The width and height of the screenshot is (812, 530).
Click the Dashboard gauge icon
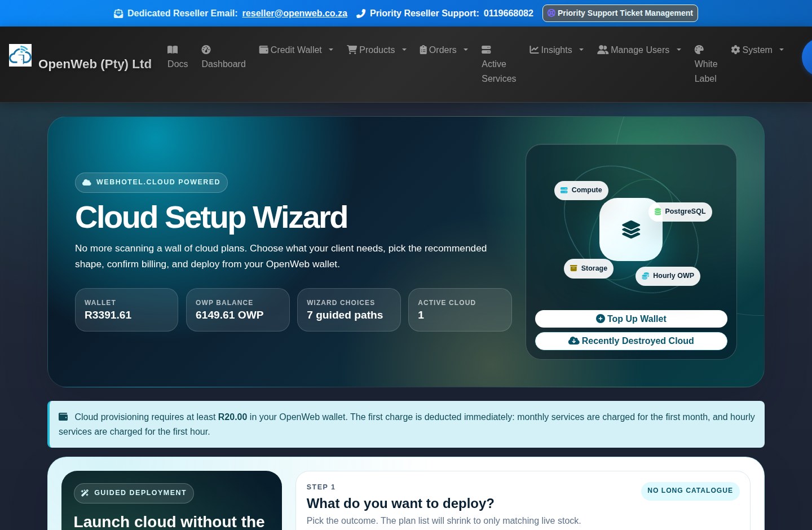tap(206, 50)
